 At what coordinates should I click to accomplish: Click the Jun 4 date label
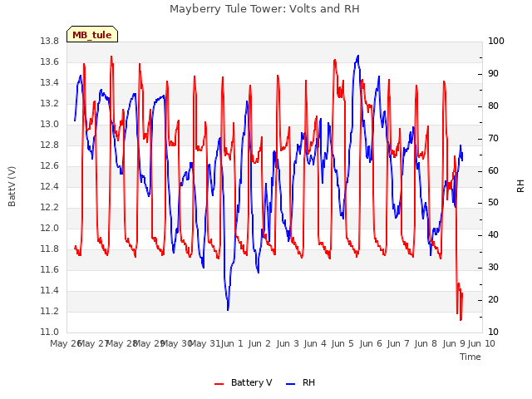(315, 344)
